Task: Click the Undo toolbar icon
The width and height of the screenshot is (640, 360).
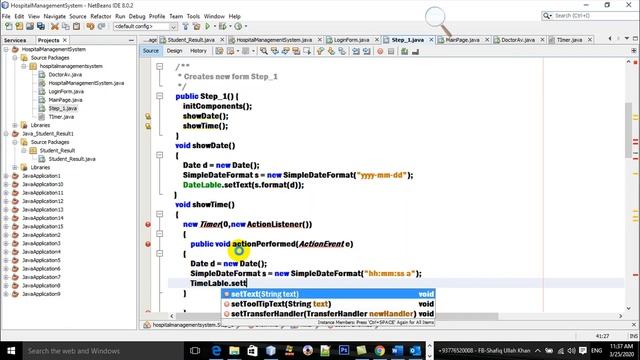Action: coord(90,27)
